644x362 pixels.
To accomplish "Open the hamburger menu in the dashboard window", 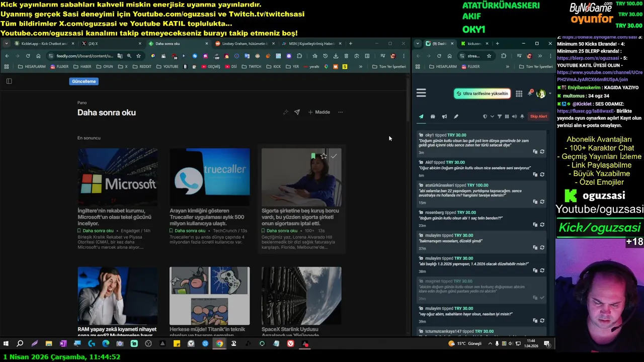I will 421,93.
